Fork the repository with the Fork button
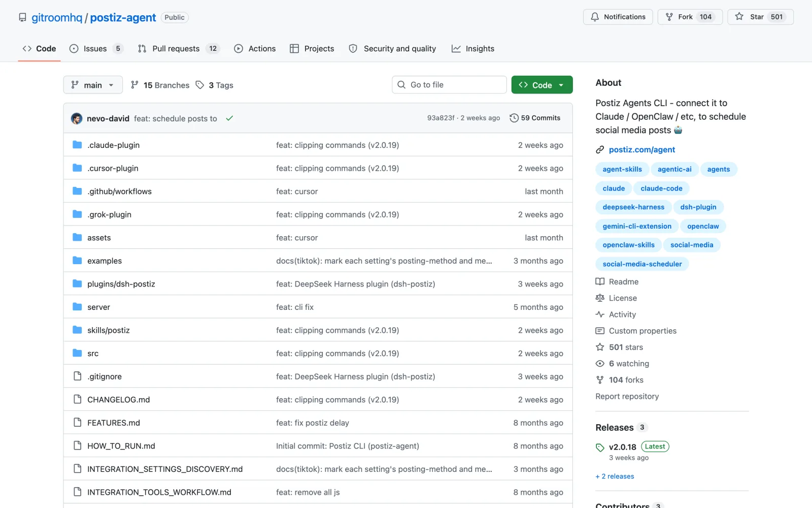The width and height of the screenshot is (812, 508). pos(690,17)
